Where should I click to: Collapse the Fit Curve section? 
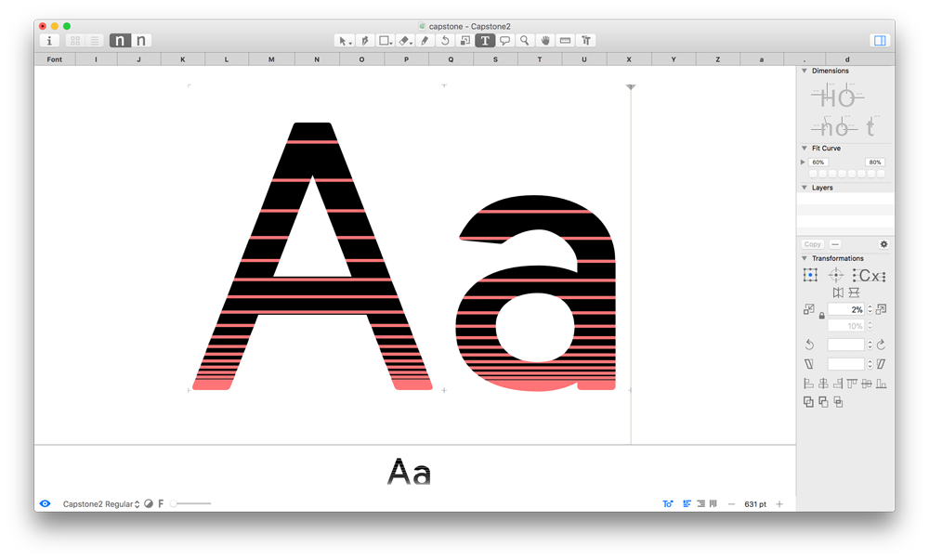(803, 148)
